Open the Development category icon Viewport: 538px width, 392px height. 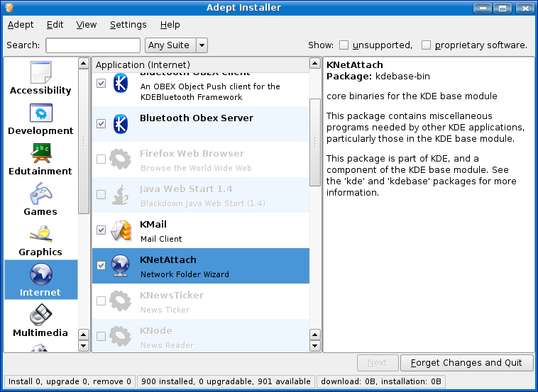click(x=40, y=113)
